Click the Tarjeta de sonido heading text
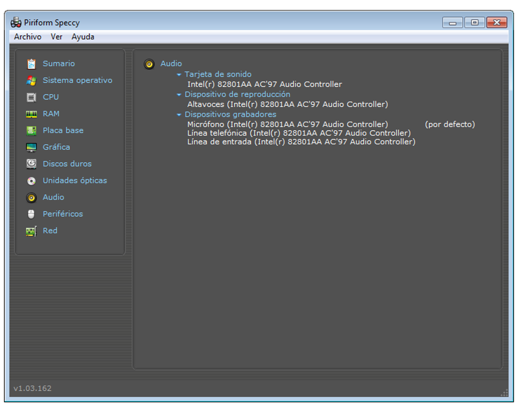 218,74
